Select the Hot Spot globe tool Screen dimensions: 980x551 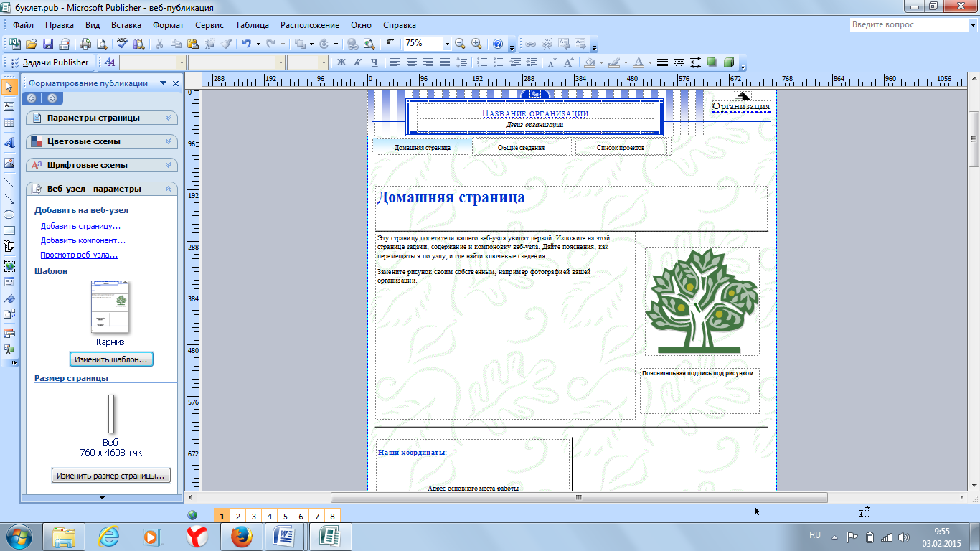(9, 266)
